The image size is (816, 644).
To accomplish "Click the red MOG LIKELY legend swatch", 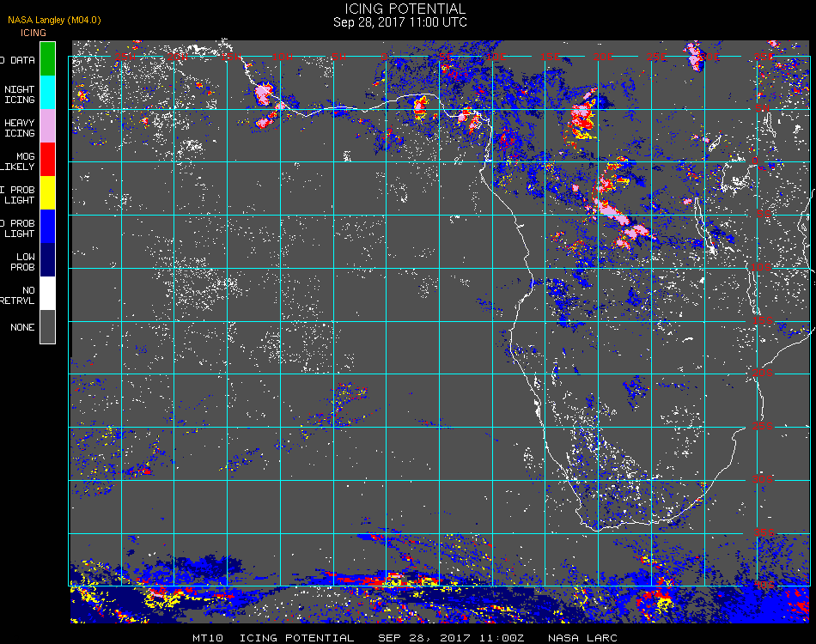I will (x=47, y=160).
